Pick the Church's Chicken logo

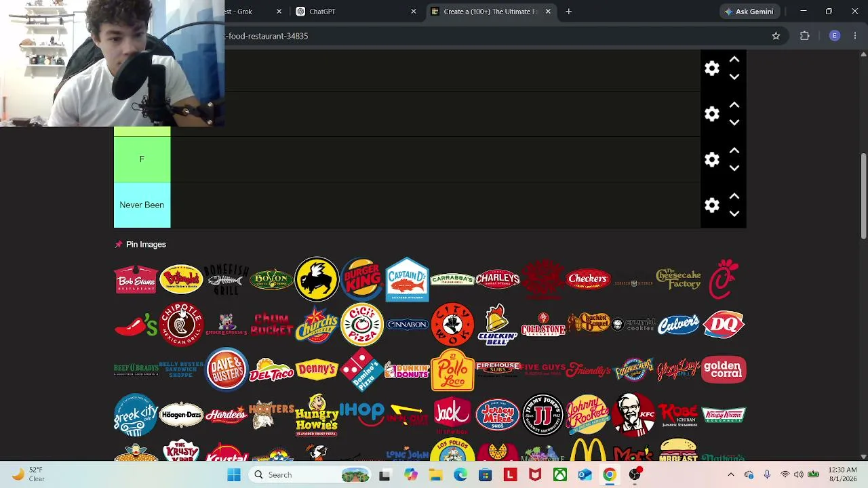pyautogui.click(x=317, y=325)
